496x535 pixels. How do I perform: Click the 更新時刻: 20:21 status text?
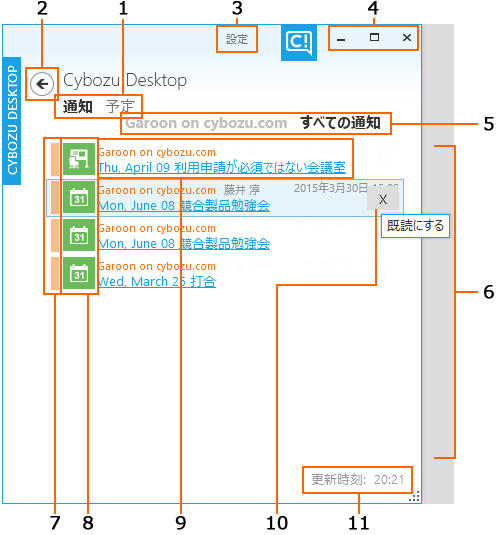point(358,480)
